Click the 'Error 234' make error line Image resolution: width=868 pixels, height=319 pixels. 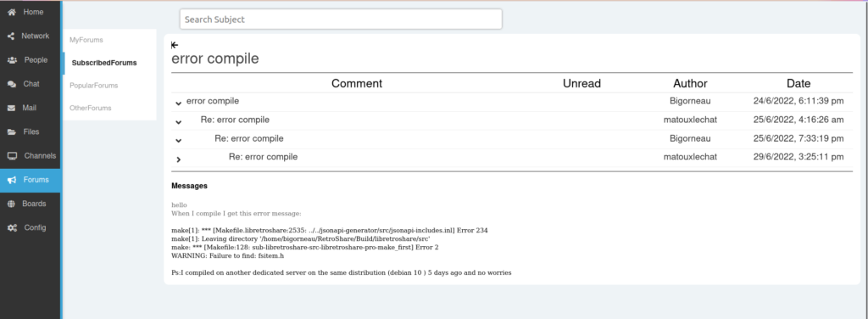(x=330, y=230)
